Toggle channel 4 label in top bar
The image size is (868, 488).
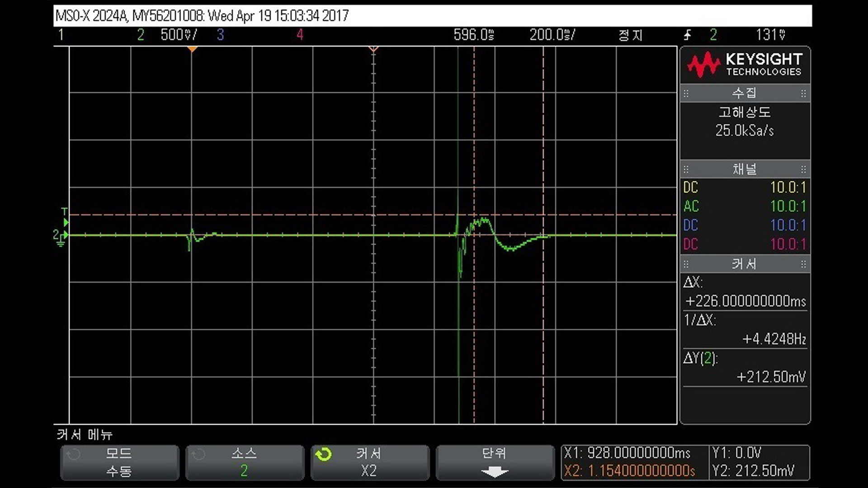pyautogui.click(x=300, y=35)
